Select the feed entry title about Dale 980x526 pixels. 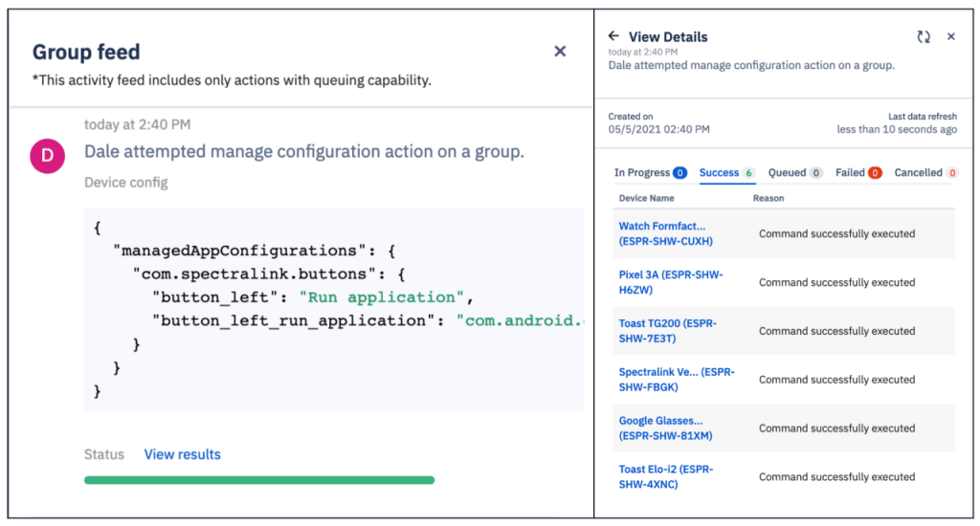click(x=304, y=152)
